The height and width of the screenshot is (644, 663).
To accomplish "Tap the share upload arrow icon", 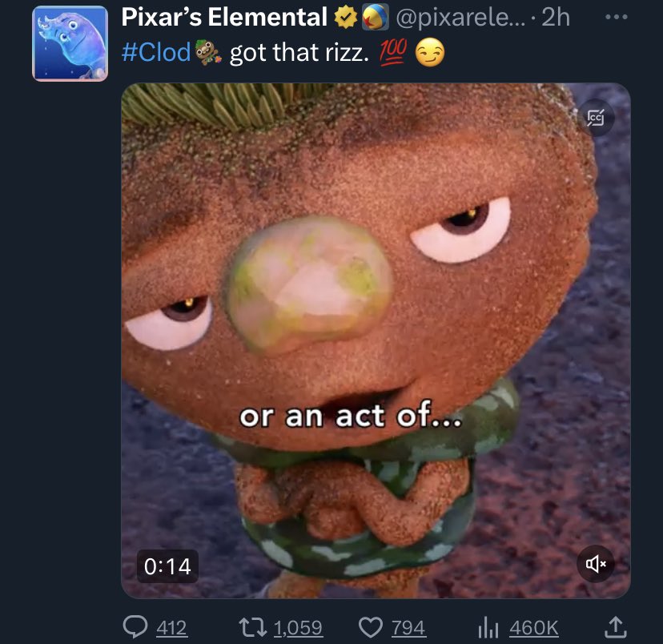I will coord(615,627).
